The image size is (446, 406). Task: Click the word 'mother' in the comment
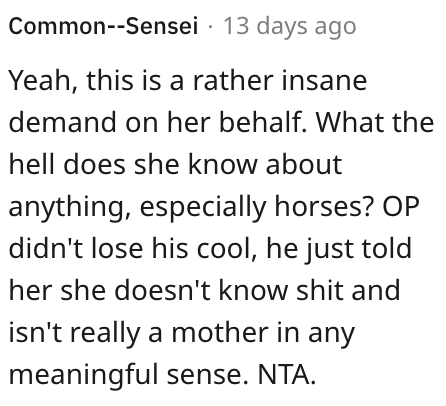point(220,332)
